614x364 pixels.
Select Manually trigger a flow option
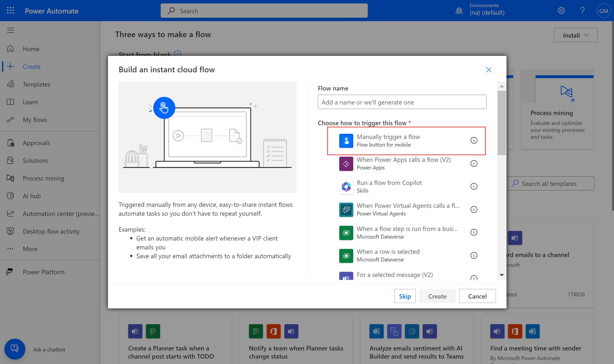coord(388,140)
